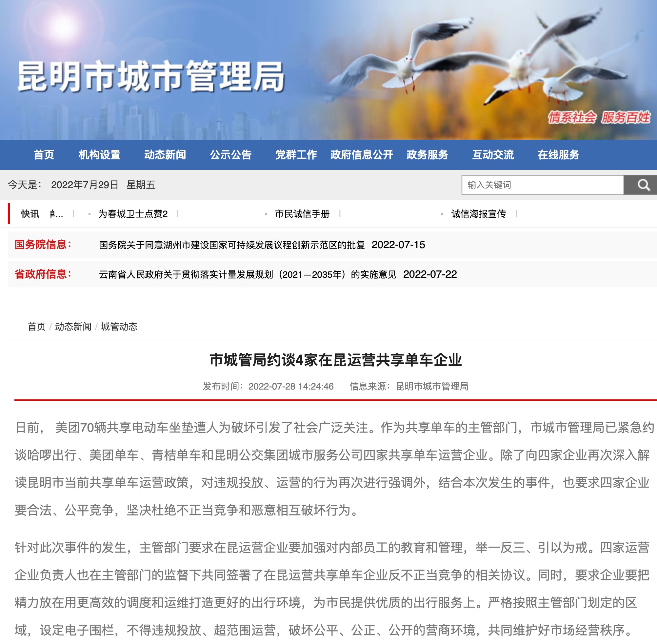Open the State Council 湖州市 approval news link
This screenshot has width=657, height=644.
coord(232,245)
